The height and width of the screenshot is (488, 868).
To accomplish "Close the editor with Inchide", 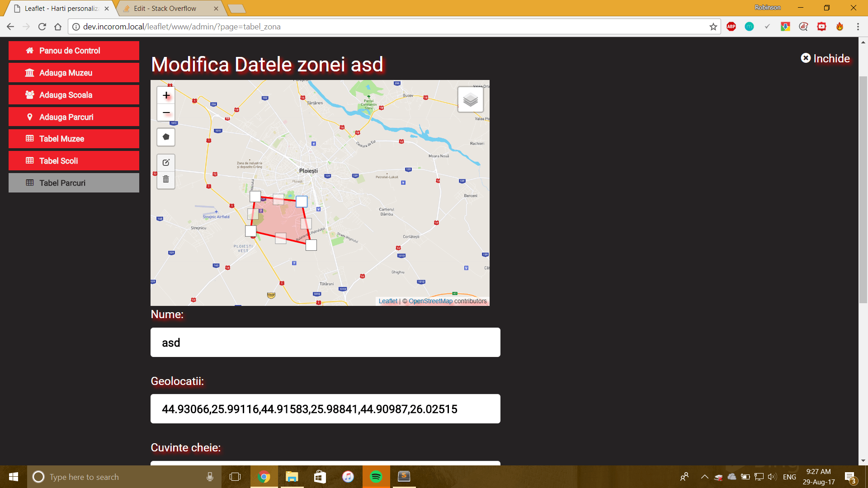I will [x=826, y=58].
